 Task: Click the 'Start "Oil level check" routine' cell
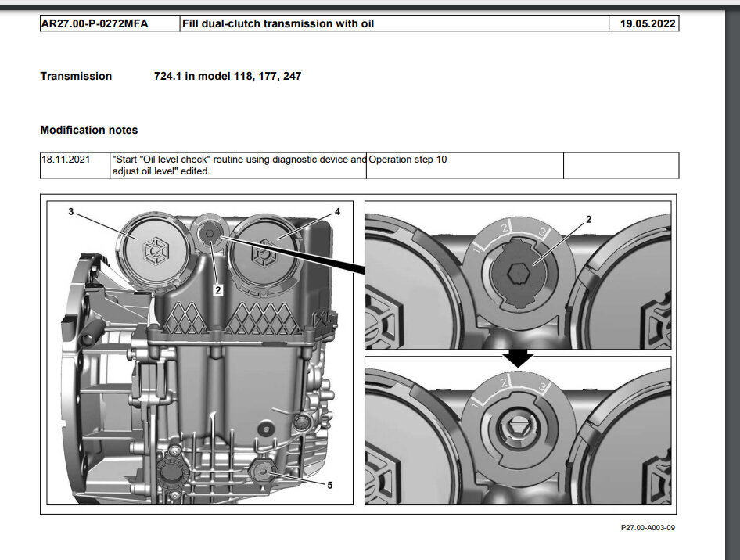238,165
